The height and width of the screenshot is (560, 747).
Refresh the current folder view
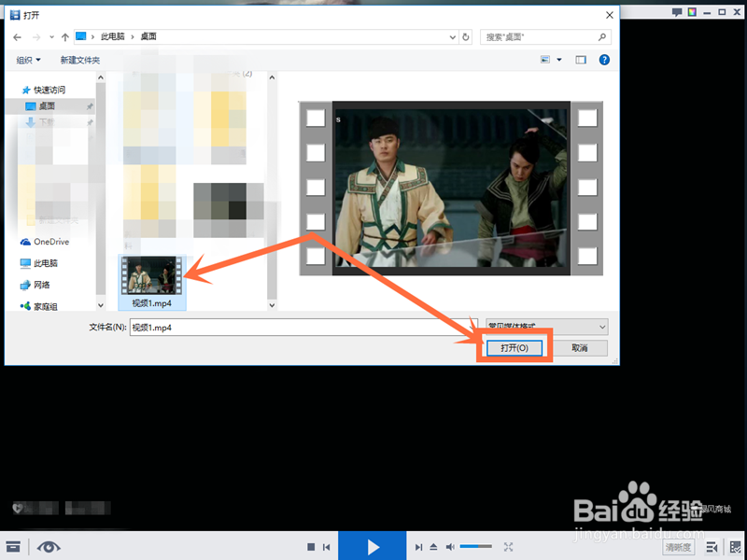pyautogui.click(x=466, y=37)
